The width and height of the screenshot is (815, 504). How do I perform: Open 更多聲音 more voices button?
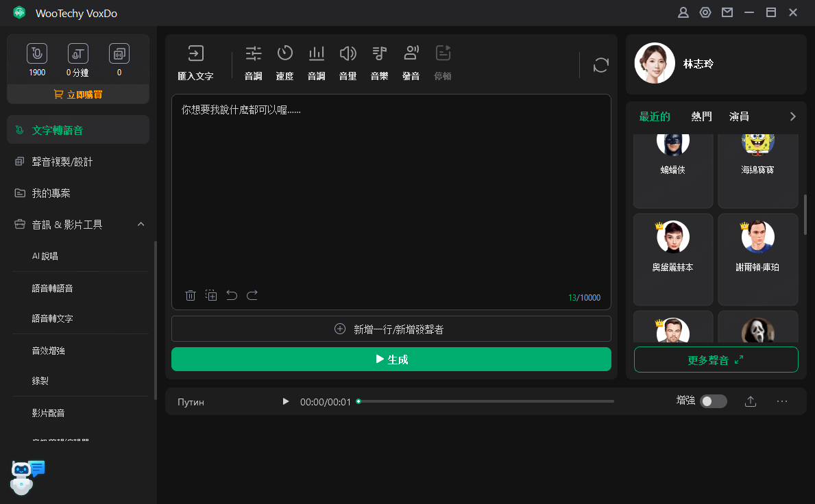coord(716,360)
